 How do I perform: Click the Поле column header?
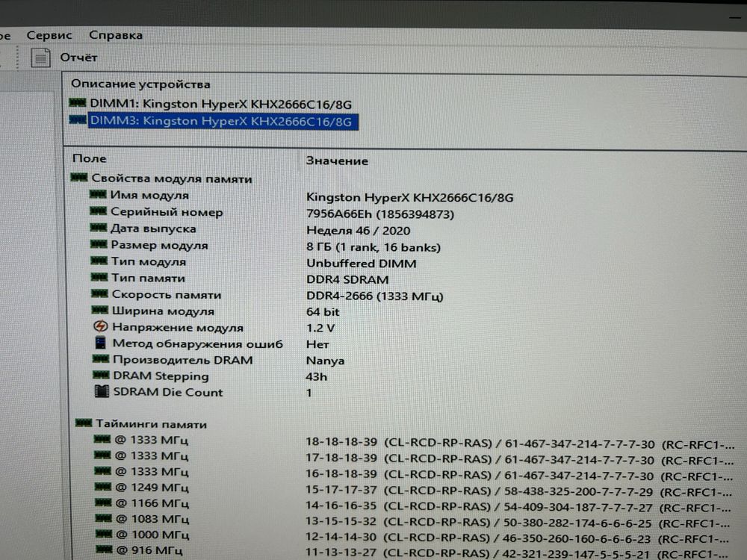[x=89, y=158]
